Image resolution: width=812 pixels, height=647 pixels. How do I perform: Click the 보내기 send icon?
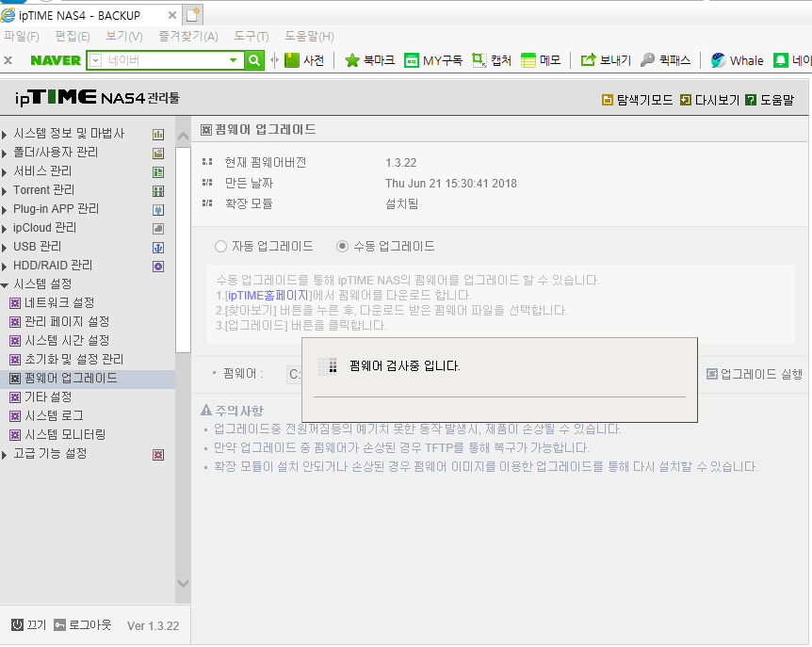(588, 60)
